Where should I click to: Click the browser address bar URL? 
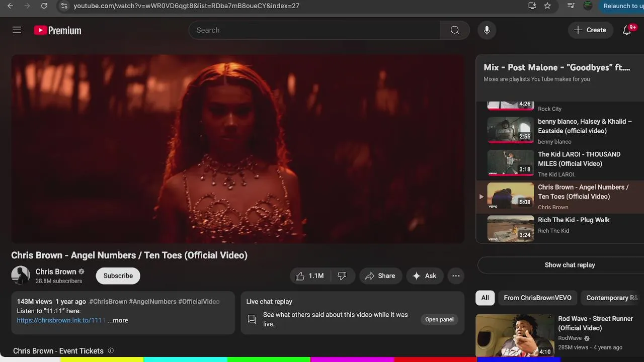(x=186, y=6)
